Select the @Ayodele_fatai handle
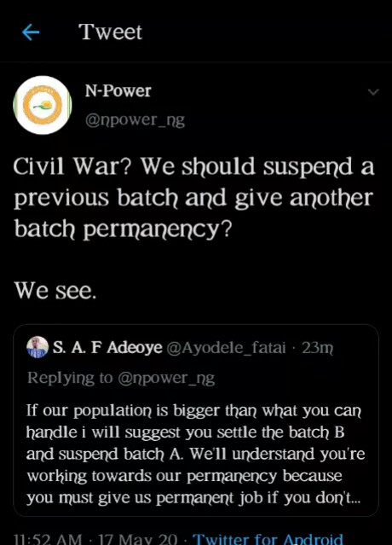The height and width of the screenshot is (545, 392). (x=227, y=347)
